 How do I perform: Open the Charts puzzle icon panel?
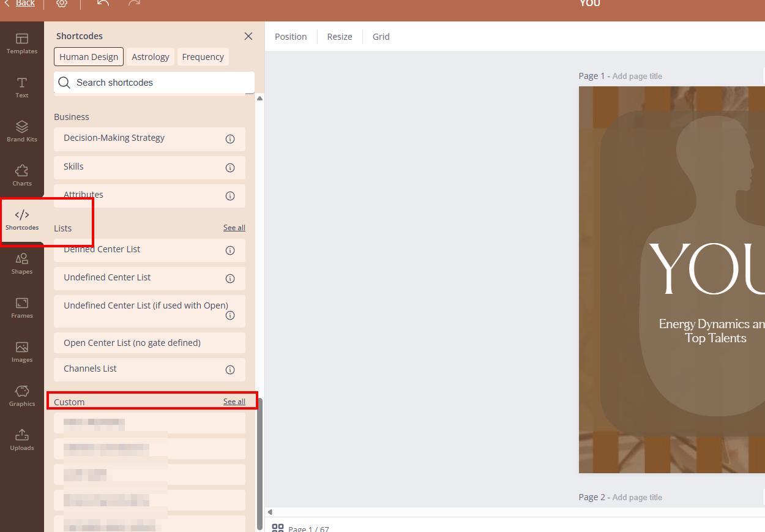click(22, 176)
